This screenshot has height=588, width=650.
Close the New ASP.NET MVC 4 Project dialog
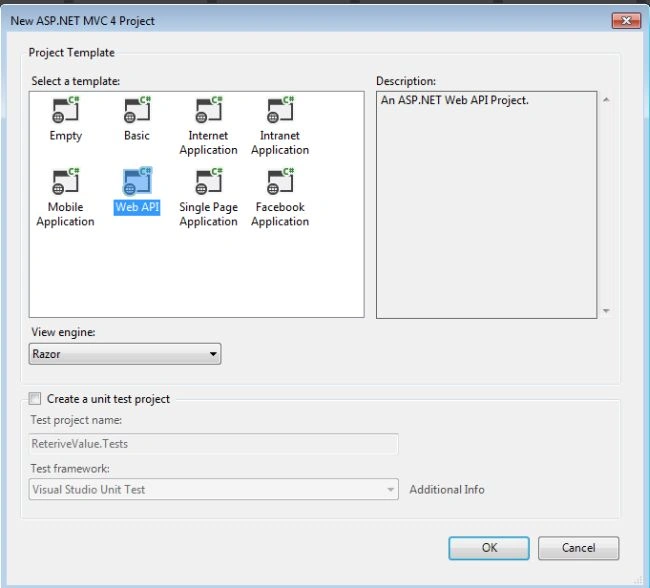point(626,21)
